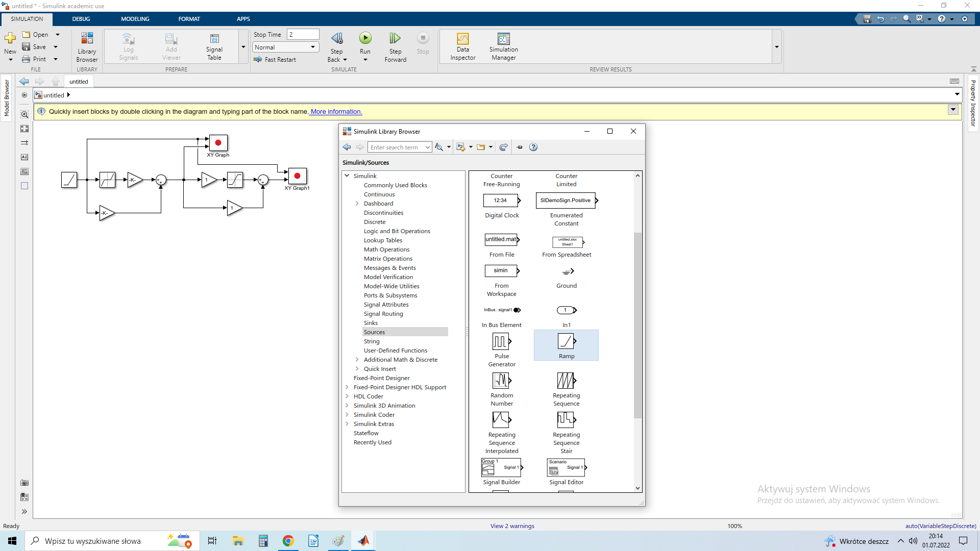Switch to the DEBUG tab
980x551 pixels.
tap(81, 19)
